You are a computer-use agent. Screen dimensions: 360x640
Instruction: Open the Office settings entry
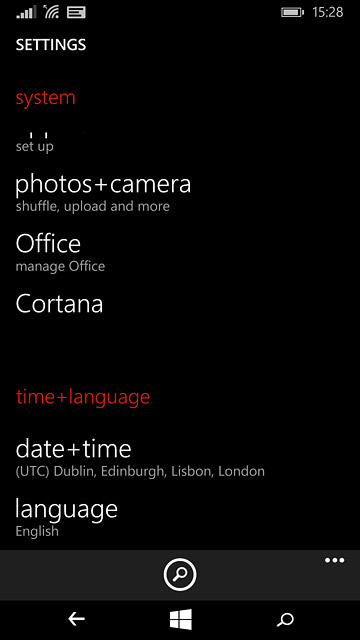(x=60, y=253)
